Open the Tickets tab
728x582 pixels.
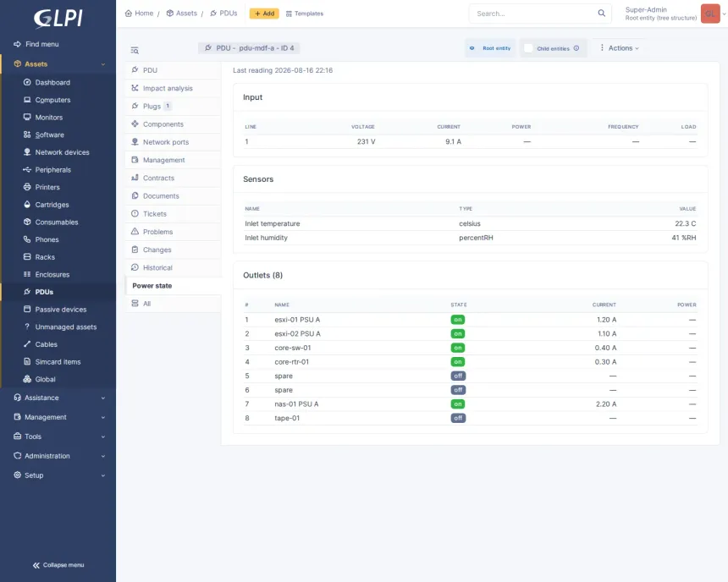[x=173, y=214]
